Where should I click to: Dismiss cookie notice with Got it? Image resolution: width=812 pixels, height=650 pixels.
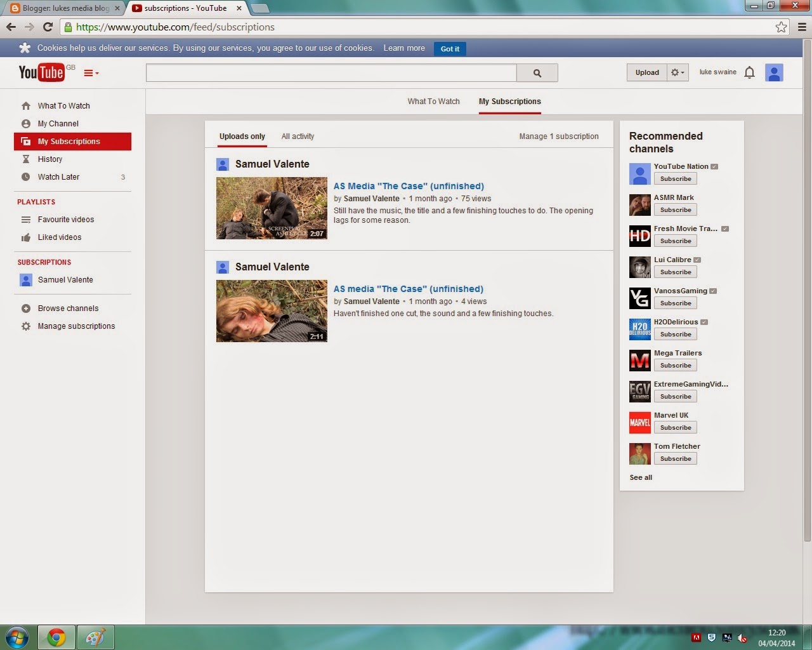450,49
